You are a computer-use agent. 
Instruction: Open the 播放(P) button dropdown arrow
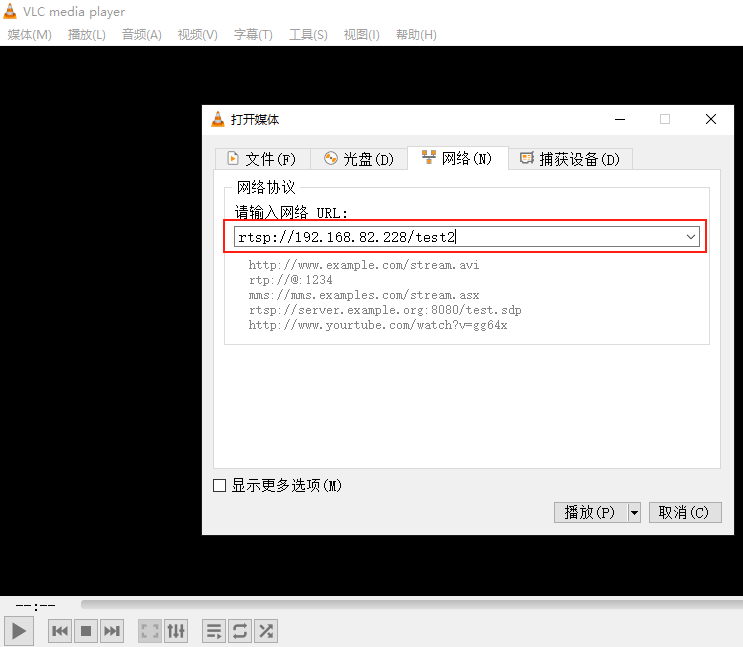pos(634,512)
